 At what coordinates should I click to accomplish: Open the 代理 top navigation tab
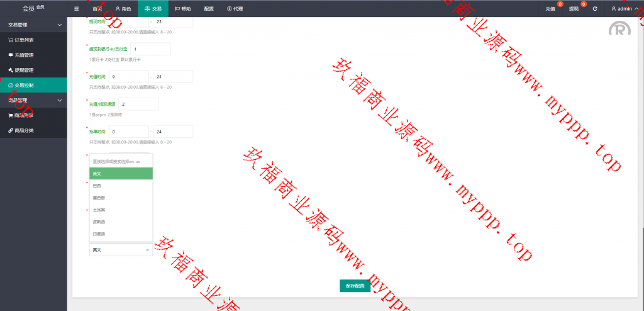click(235, 9)
